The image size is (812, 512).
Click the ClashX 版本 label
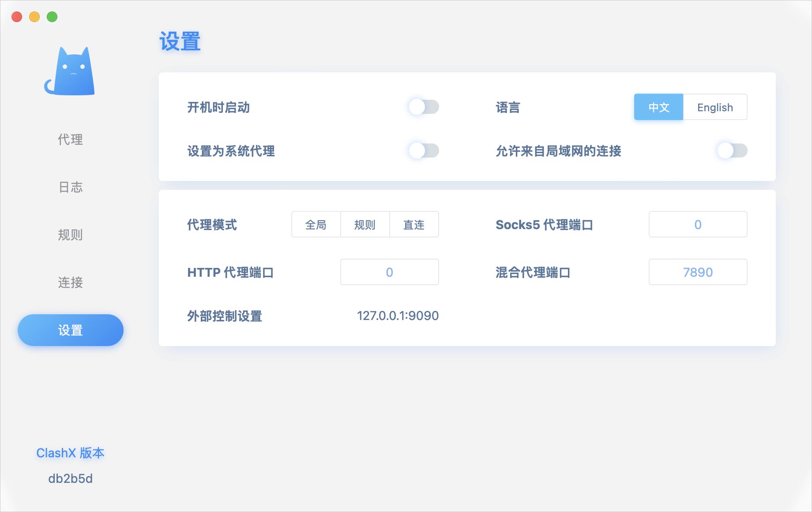[x=71, y=453]
